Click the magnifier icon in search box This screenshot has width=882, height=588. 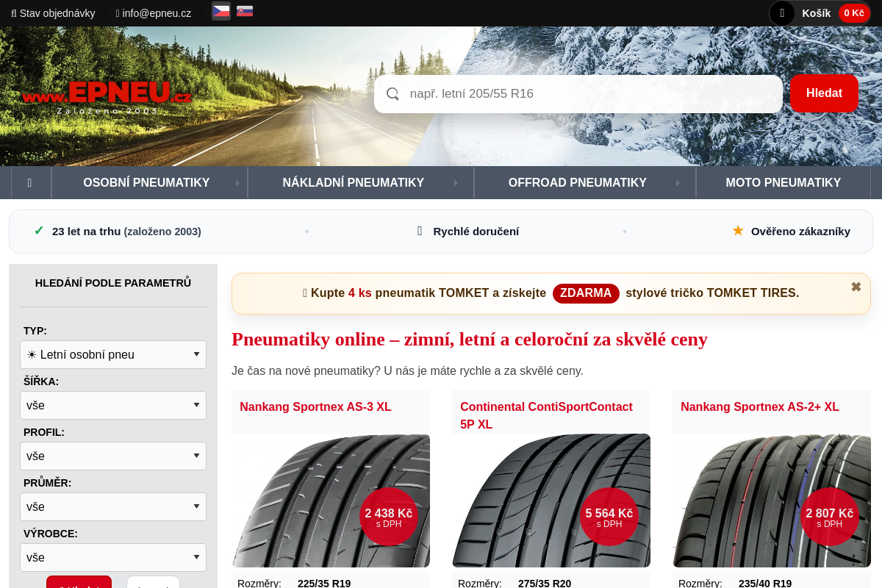tap(392, 94)
